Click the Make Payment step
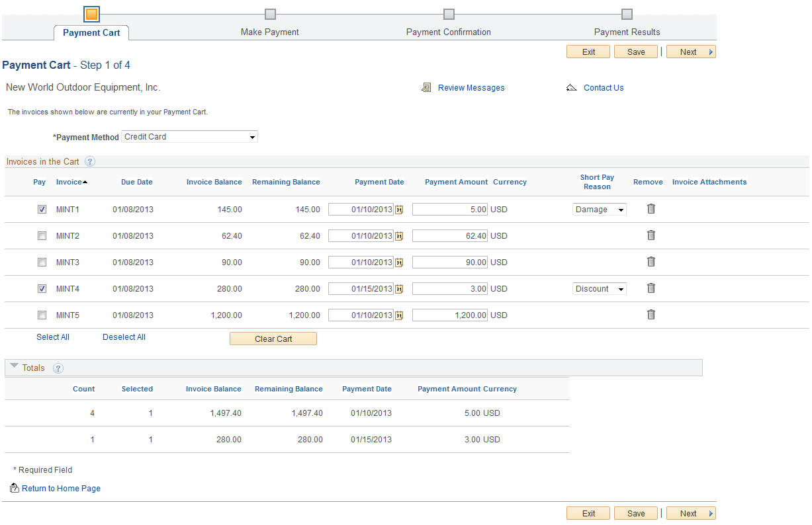The width and height of the screenshot is (812, 525). point(269,32)
